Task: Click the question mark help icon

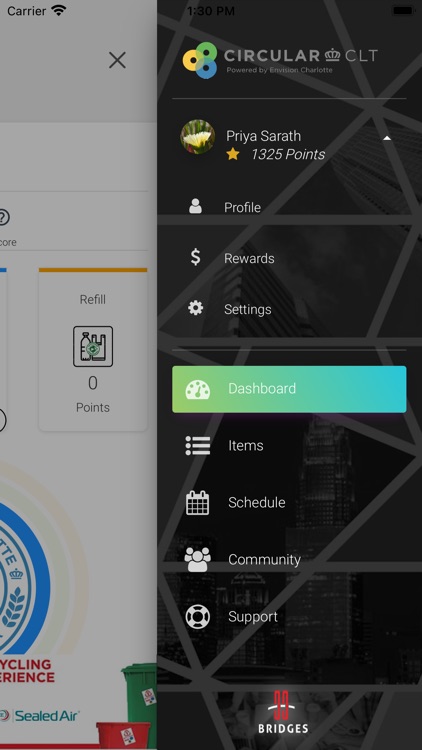Action: (x=2, y=218)
